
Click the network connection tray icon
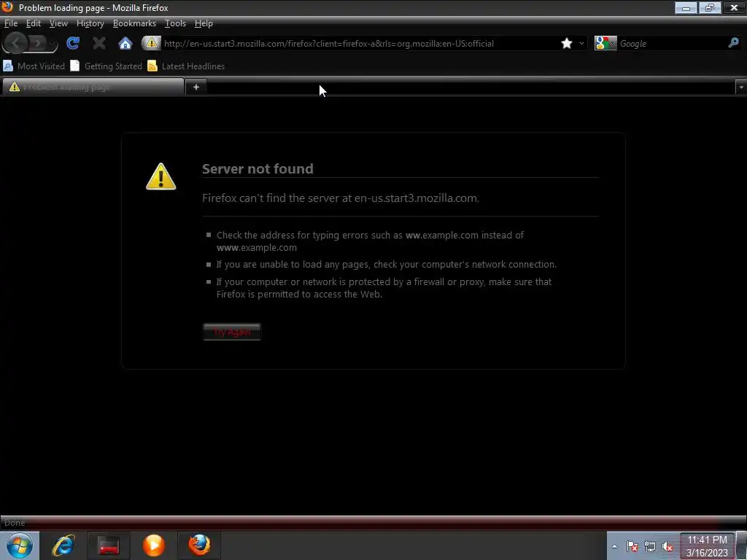pos(650,547)
